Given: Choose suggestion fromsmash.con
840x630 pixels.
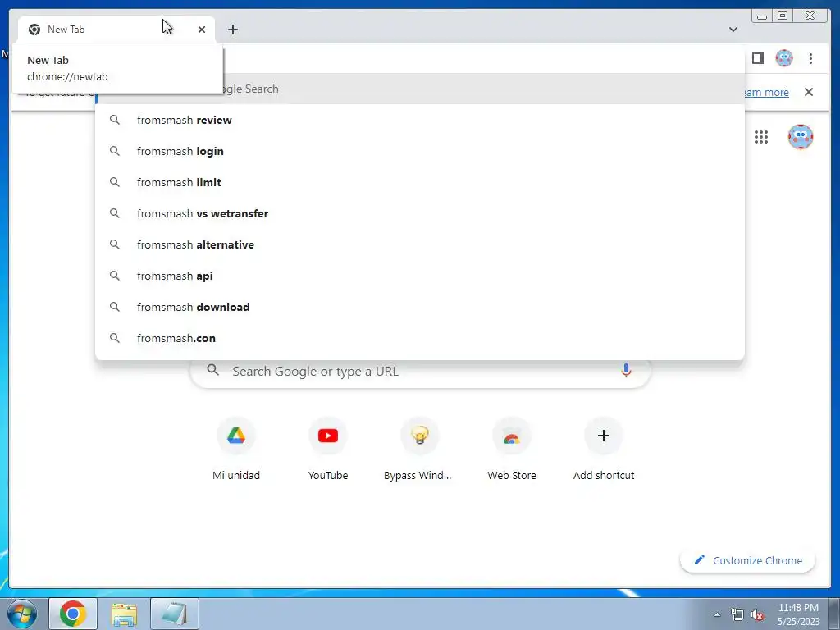Looking at the screenshot, I should [x=419, y=338].
